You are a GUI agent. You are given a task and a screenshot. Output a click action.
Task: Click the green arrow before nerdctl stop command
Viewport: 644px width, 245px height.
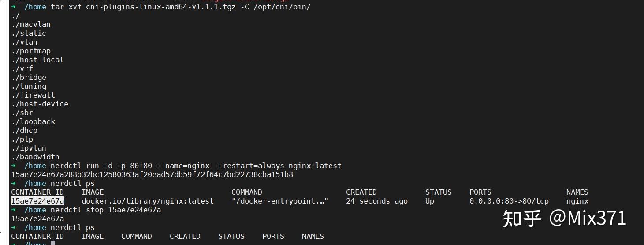14,210
